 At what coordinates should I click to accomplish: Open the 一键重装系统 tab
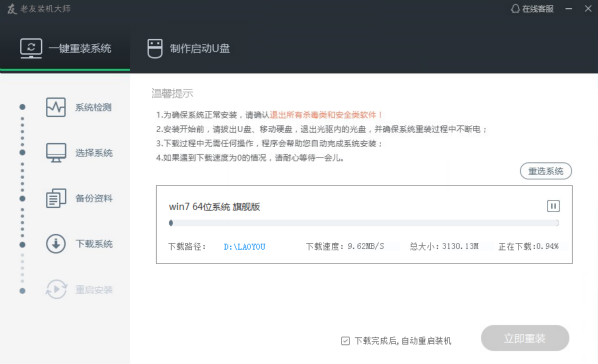point(65,48)
